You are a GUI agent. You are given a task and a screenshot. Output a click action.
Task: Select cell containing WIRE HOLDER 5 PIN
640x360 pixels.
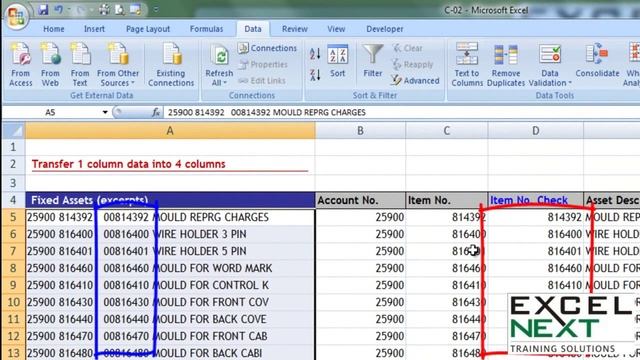[x=170, y=251]
